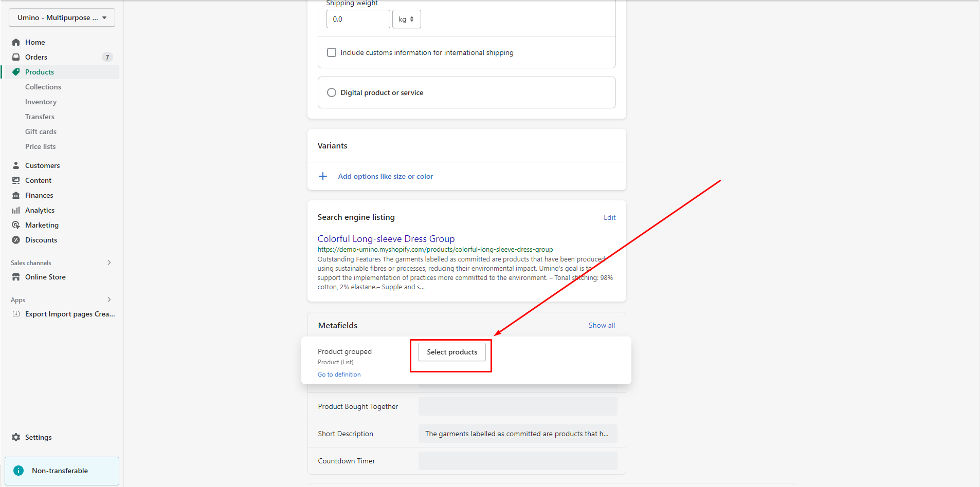The height and width of the screenshot is (487, 980).
Task: Click the Select products button
Action: pos(451,352)
